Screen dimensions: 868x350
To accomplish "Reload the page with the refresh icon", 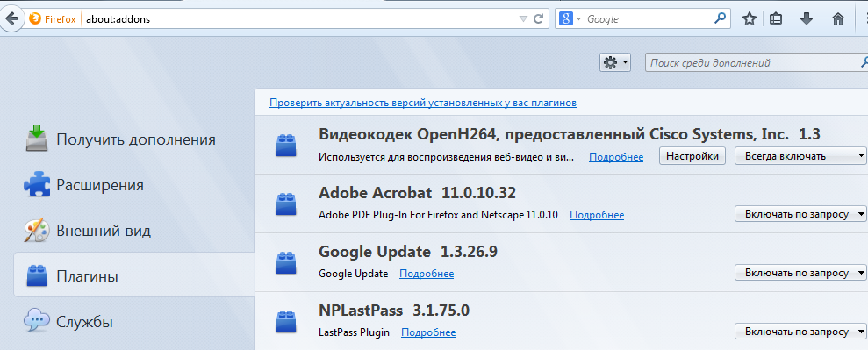I will [x=537, y=18].
